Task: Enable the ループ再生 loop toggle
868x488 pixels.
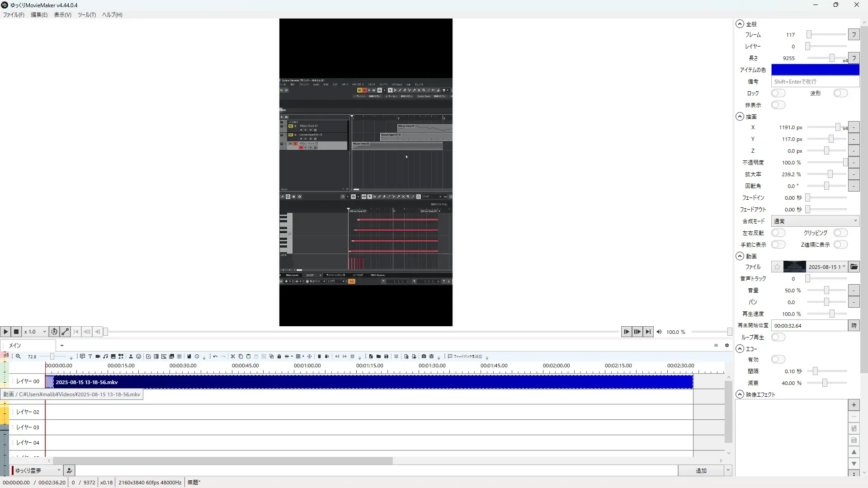Action: coord(778,337)
